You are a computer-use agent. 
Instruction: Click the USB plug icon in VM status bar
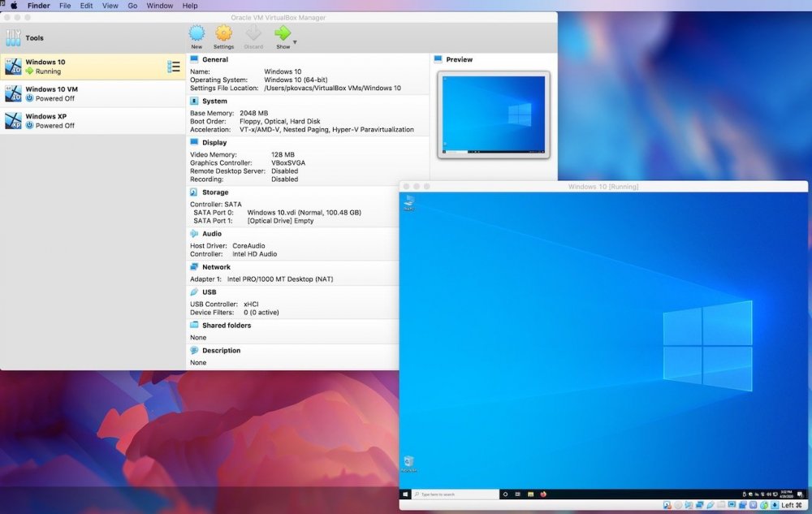710,505
